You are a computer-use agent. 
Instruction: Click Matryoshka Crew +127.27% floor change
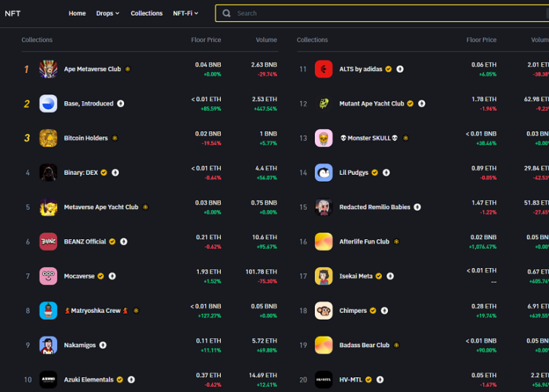[209, 316]
